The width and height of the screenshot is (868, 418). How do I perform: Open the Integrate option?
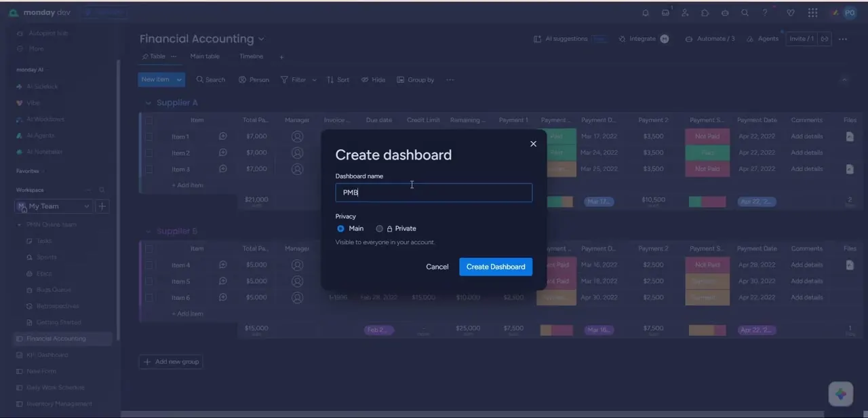point(643,39)
